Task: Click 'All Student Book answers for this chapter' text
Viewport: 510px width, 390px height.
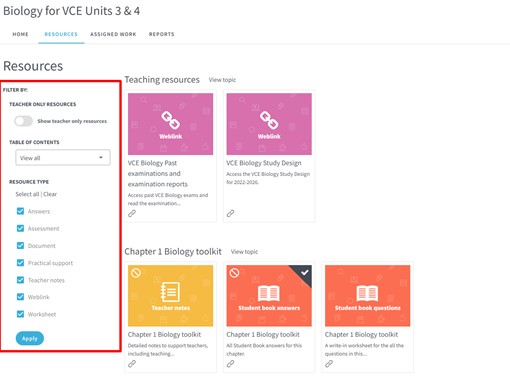Action: (x=264, y=349)
